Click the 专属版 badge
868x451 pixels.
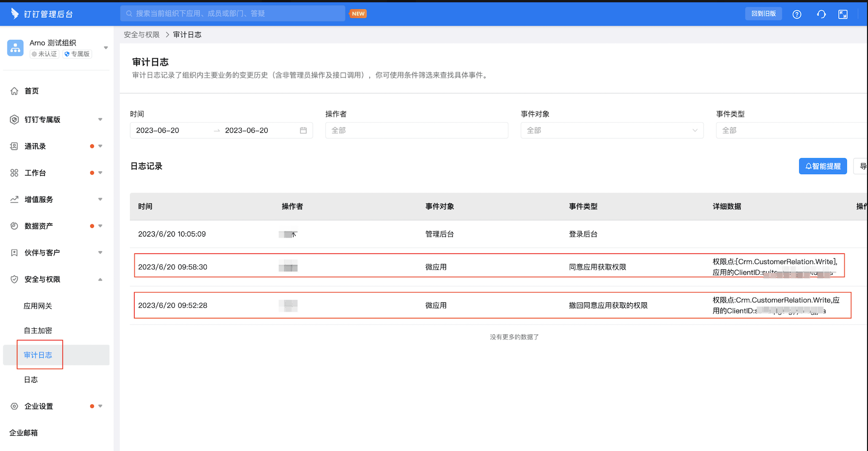[77, 54]
